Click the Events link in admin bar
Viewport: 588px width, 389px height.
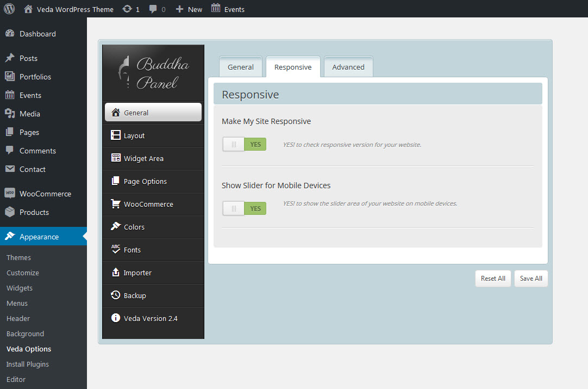[234, 9]
